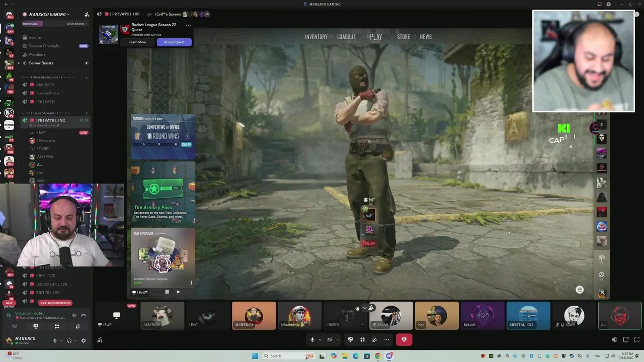The image size is (644, 362).
Task: Open INVENTORY tab in game stream
Action: [x=316, y=37]
